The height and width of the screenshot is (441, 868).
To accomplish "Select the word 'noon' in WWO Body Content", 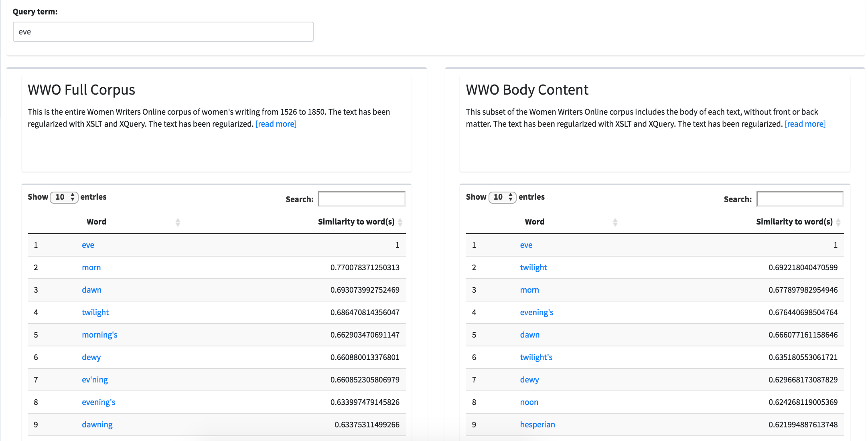I will [x=529, y=402].
